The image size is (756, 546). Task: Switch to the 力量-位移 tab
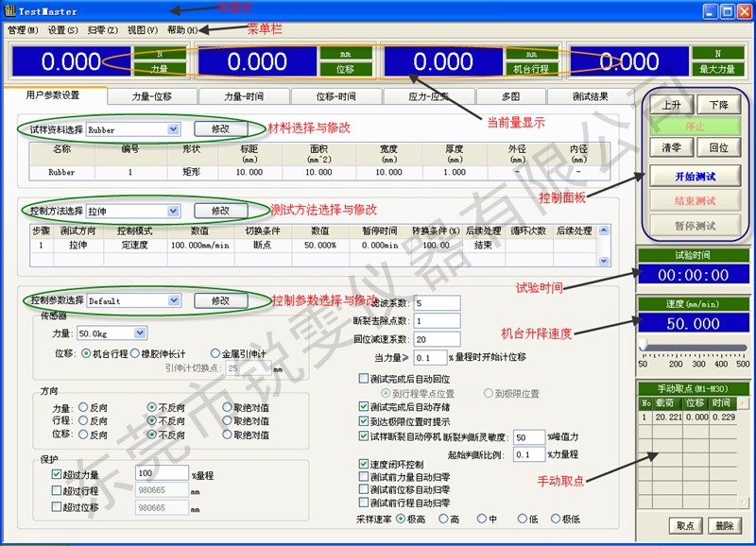152,96
